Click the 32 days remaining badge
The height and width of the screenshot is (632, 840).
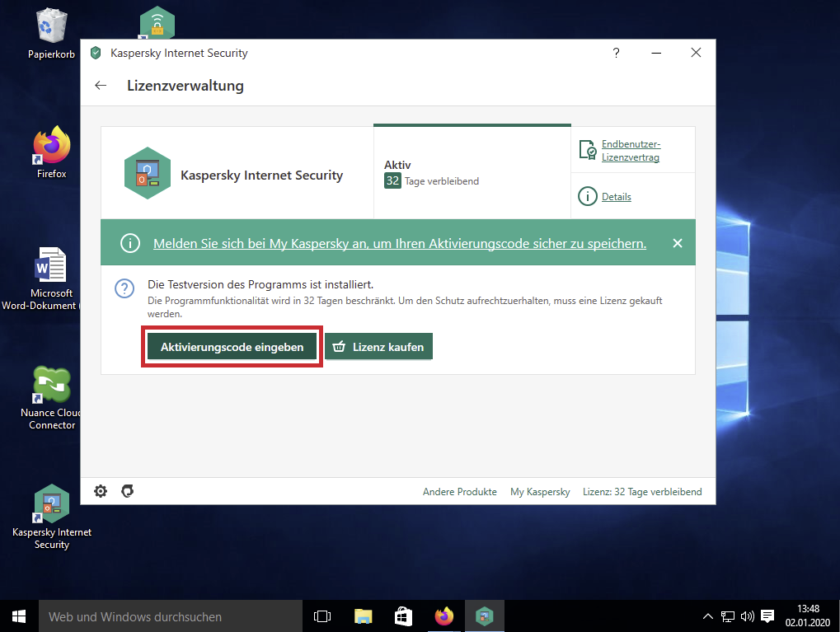[x=392, y=180]
